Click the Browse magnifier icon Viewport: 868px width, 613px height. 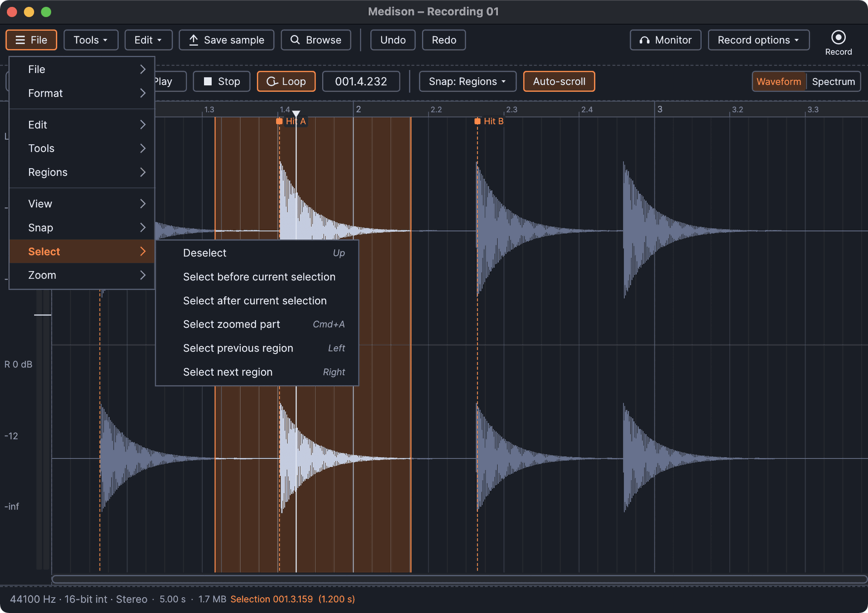[x=295, y=40]
